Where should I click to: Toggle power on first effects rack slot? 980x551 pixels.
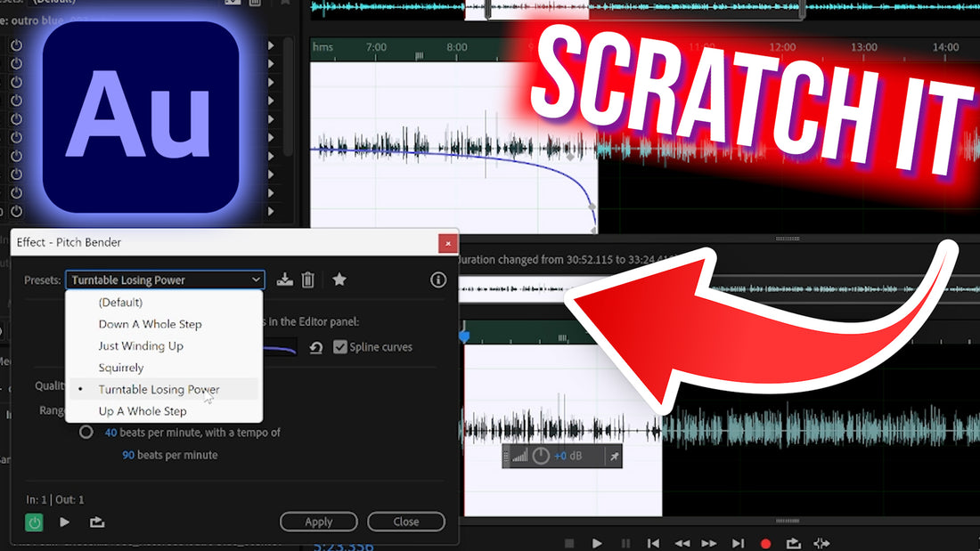click(16, 45)
